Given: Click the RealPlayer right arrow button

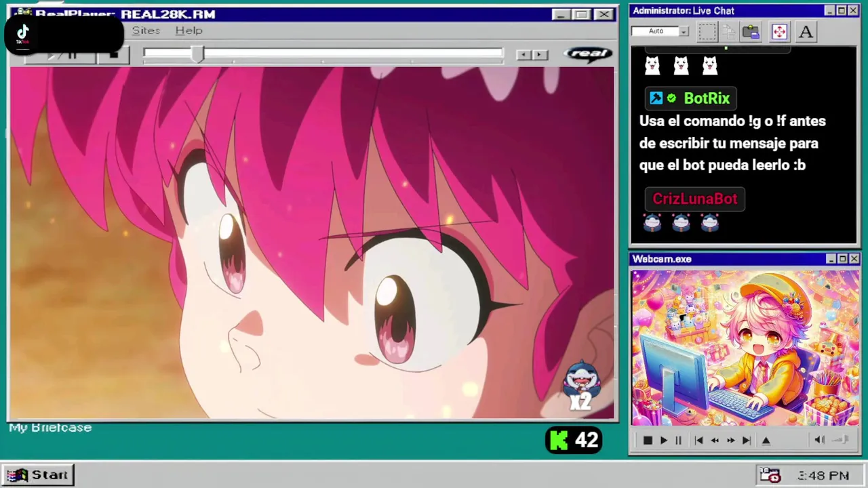Looking at the screenshot, I should (x=540, y=55).
